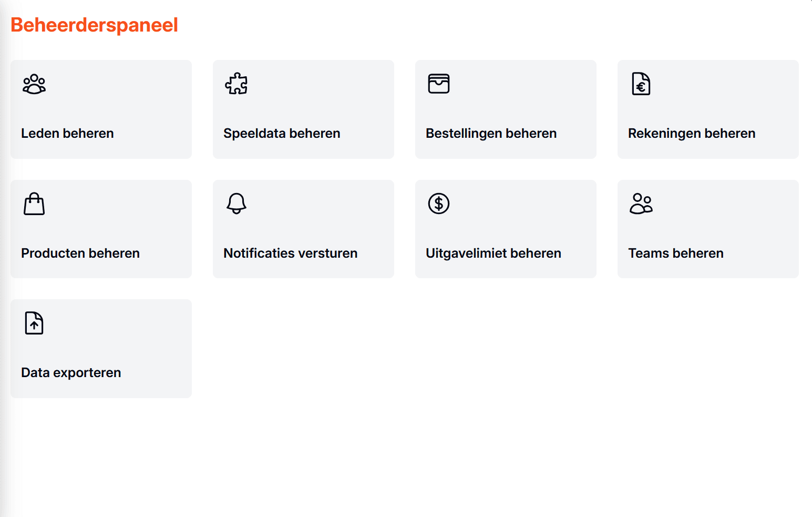Select Producten beheren
The height and width of the screenshot is (517, 812).
[80, 254]
